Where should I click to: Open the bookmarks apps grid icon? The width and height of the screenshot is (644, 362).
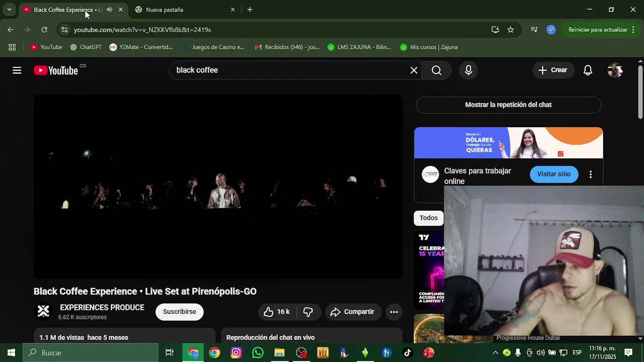click(12, 47)
